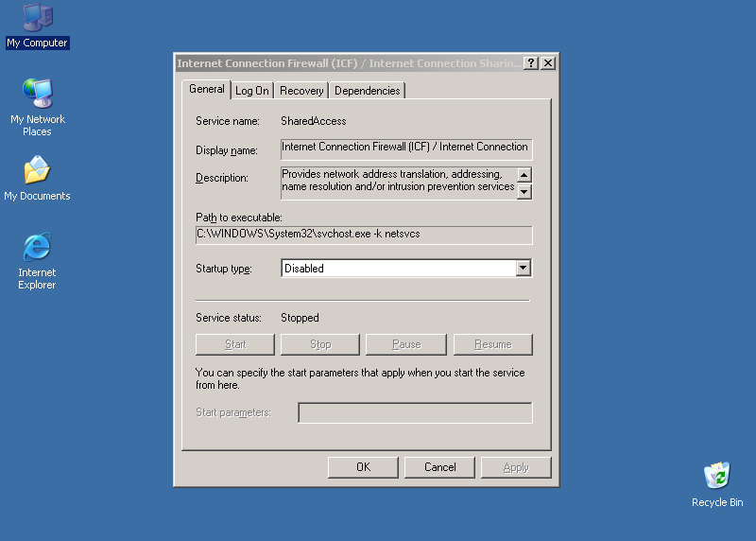Viewport: 756px width, 541px height.
Task: Cancel the service properties dialog
Action: (x=439, y=467)
